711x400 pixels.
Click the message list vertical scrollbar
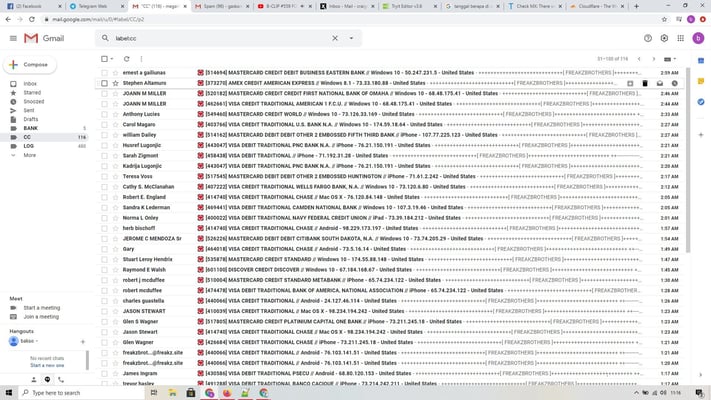pos(688,160)
